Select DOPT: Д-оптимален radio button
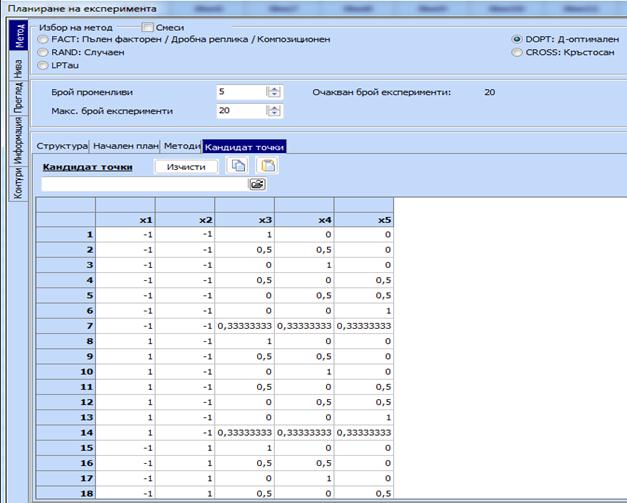The height and width of the screenshot is (503, 627). [x=516, y=39]
